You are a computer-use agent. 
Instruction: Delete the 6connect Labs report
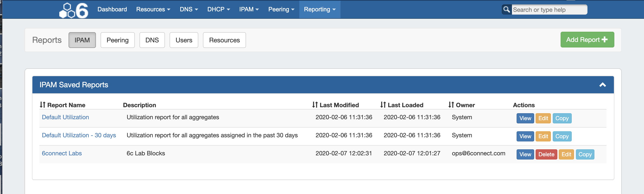click(x=546, y=154)
